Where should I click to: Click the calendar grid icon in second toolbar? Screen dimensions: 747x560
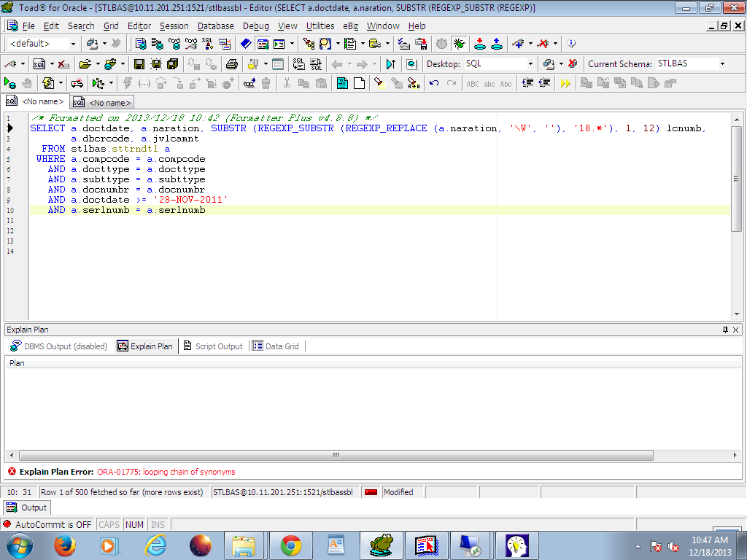pyautogui.click(x=278, y=64)
